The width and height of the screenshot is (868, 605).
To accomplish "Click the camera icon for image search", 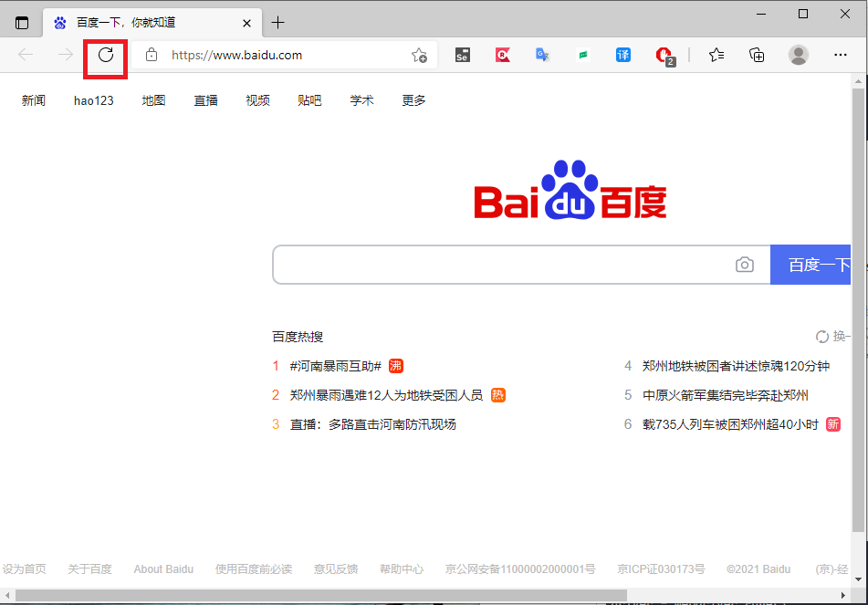I will tap(745, 265).
